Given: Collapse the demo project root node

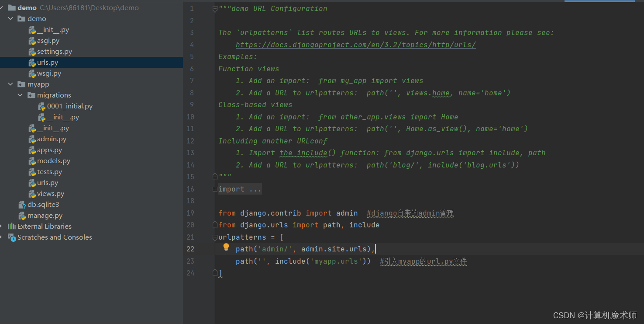Looking at the screenshot, I should [x=1, y=8].
